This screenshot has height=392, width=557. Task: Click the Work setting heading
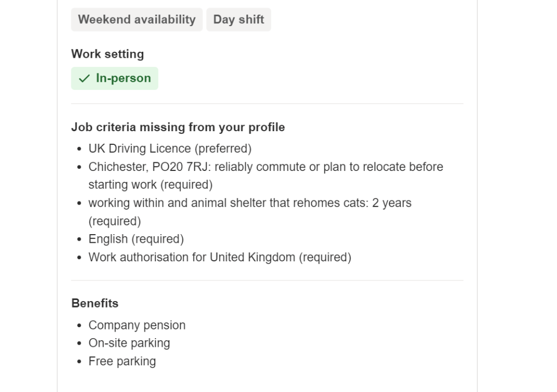click(107, 54)
